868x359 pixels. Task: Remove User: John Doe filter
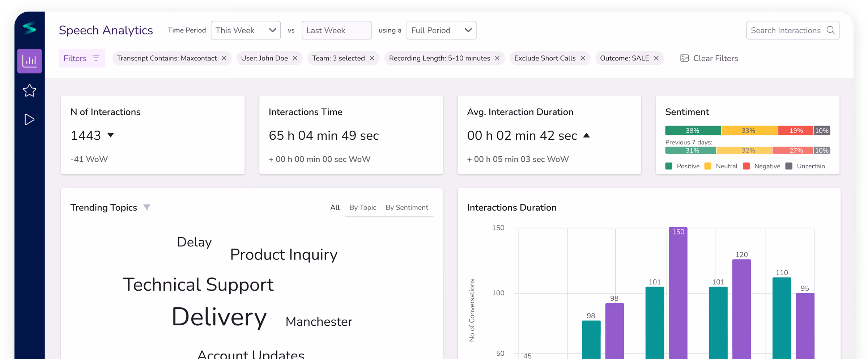click(x=295, y=58)
